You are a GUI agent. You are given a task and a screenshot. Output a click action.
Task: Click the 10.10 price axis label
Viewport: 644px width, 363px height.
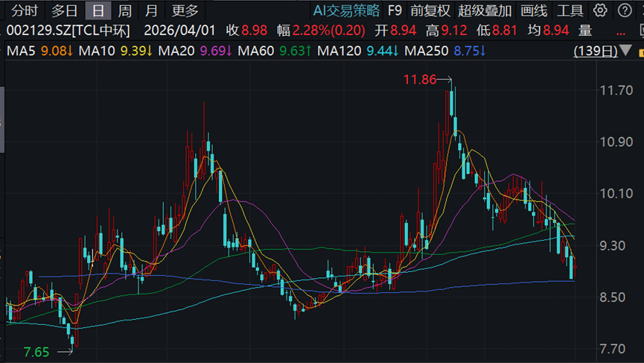tap(616, 194)
